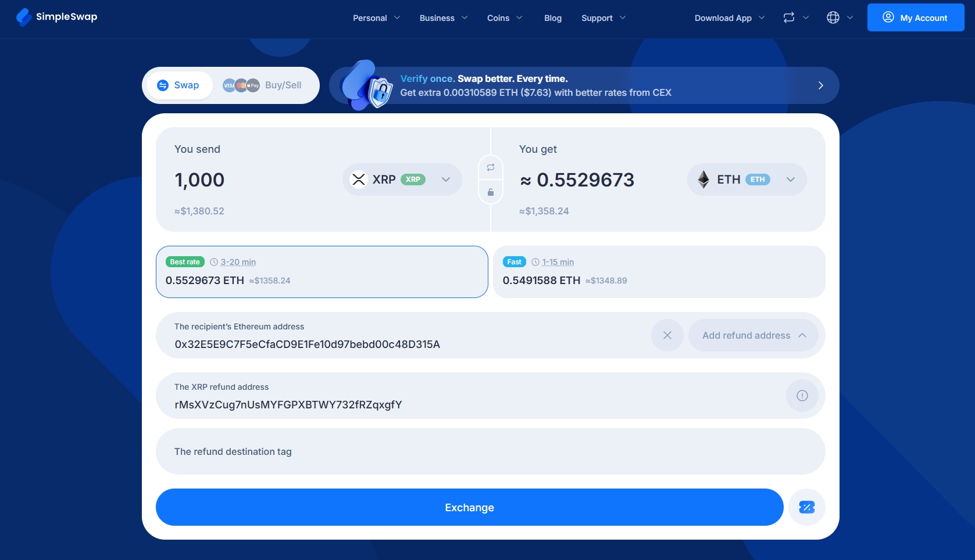Open My Account
The height and width of the screenshot is (560, 975).
tap(916, 17)
